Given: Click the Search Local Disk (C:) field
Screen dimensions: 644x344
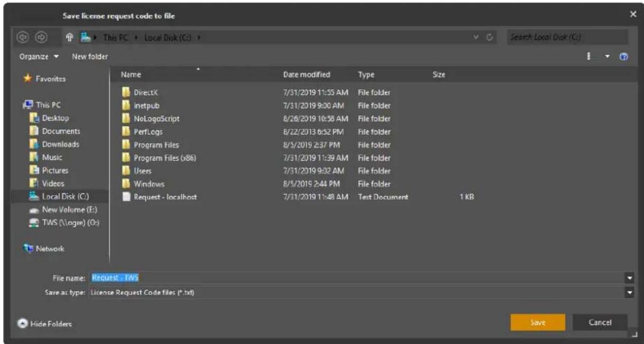Looking at the screenshot, I should [x=567, y=38].
